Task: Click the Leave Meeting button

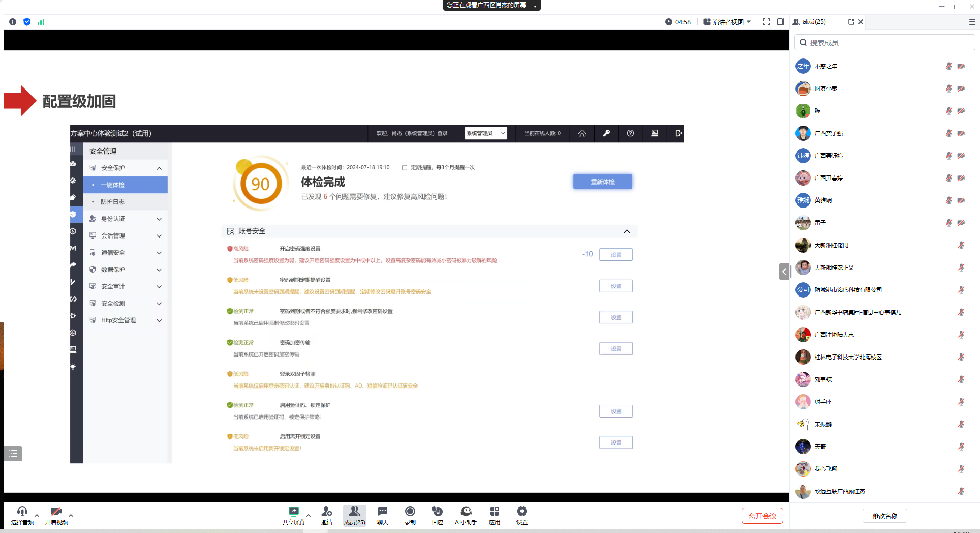Action: 762,516
